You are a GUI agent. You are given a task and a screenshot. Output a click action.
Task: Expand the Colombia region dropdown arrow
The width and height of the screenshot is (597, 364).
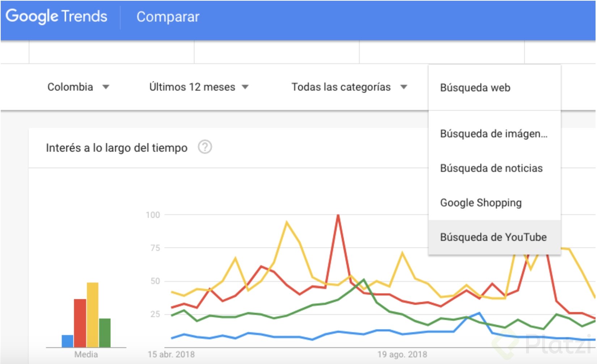[x=106, y=87]
